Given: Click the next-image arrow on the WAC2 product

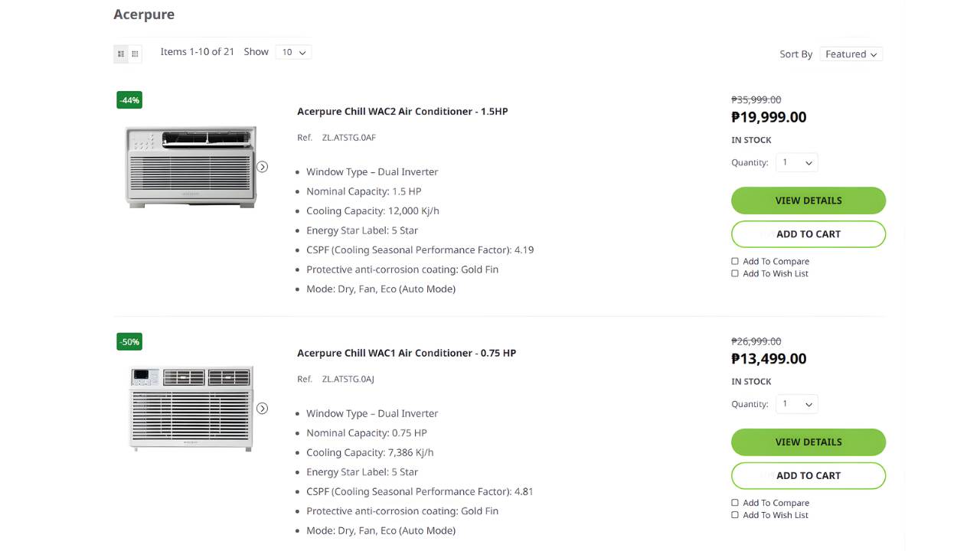Looking at the screenshot, I should point(263,166).
